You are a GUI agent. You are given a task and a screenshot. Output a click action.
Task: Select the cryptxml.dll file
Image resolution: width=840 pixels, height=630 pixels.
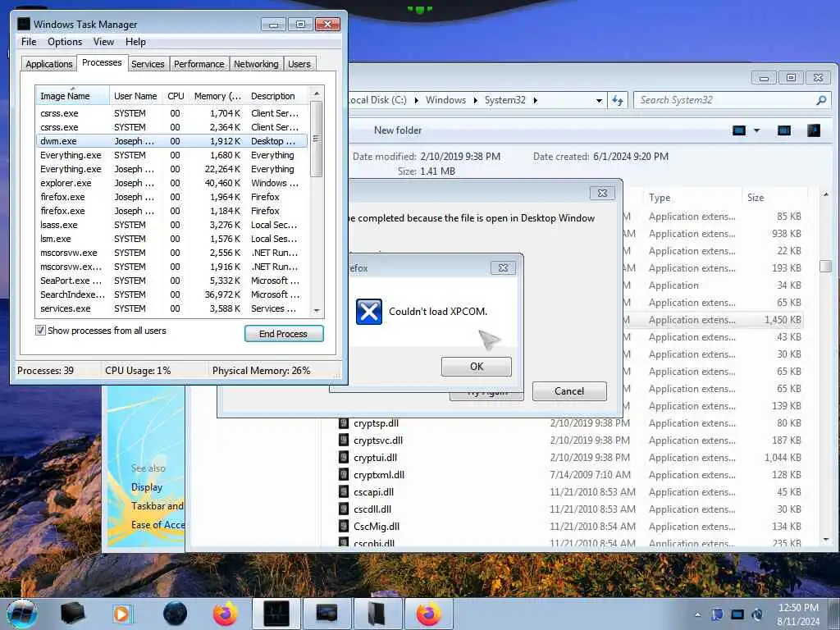pyautogui.click(x=379, y=475)
